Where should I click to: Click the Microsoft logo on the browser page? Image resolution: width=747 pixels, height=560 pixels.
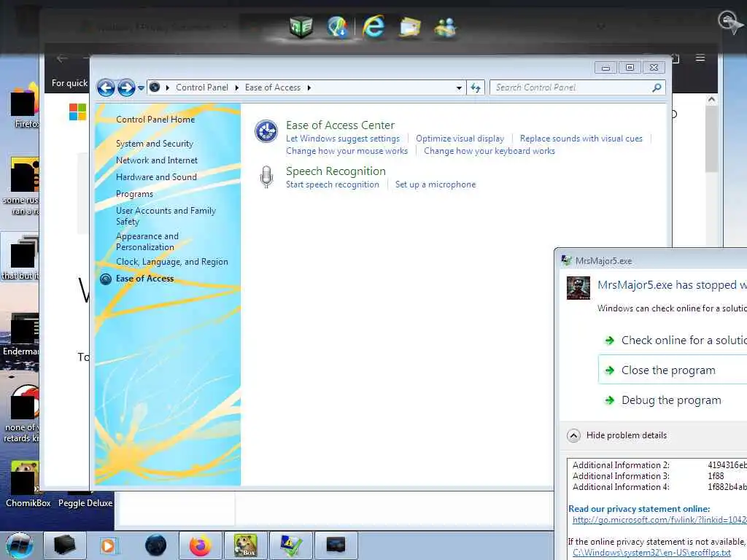click(x=77, y=112)
